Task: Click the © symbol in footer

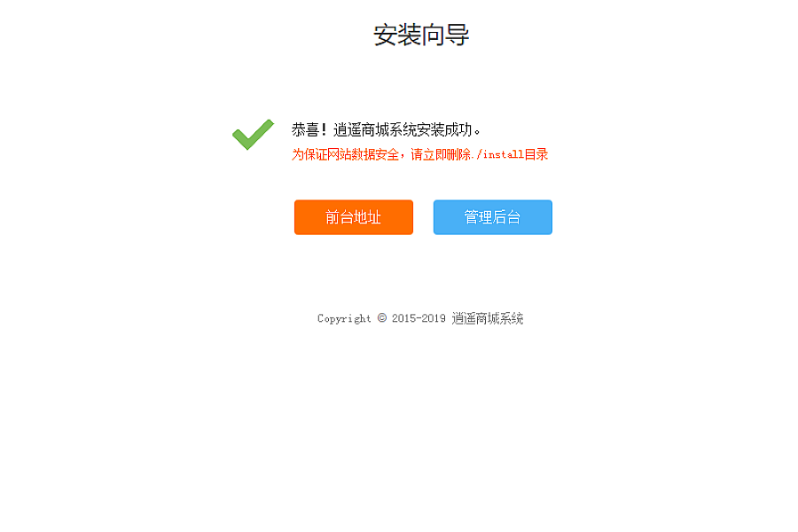Action: [381, 318]
